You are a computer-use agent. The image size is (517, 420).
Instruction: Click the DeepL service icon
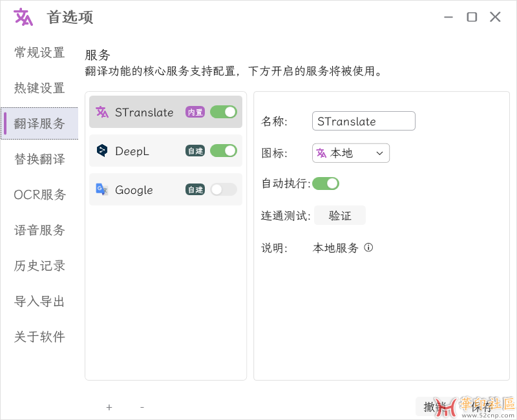coord(102,151)
